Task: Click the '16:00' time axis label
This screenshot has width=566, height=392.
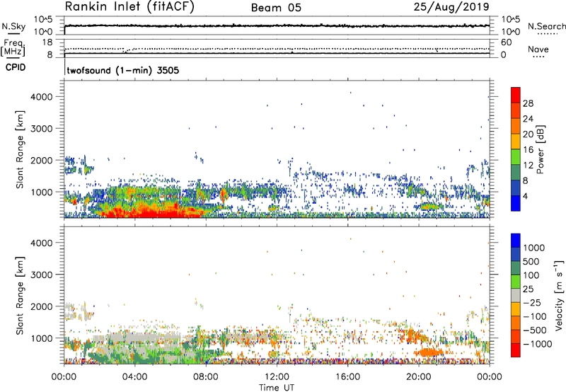Action: (348, 377)
